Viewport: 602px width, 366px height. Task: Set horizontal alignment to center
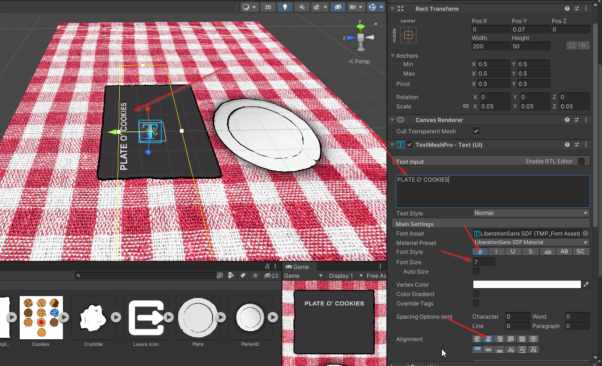(488, 339)
